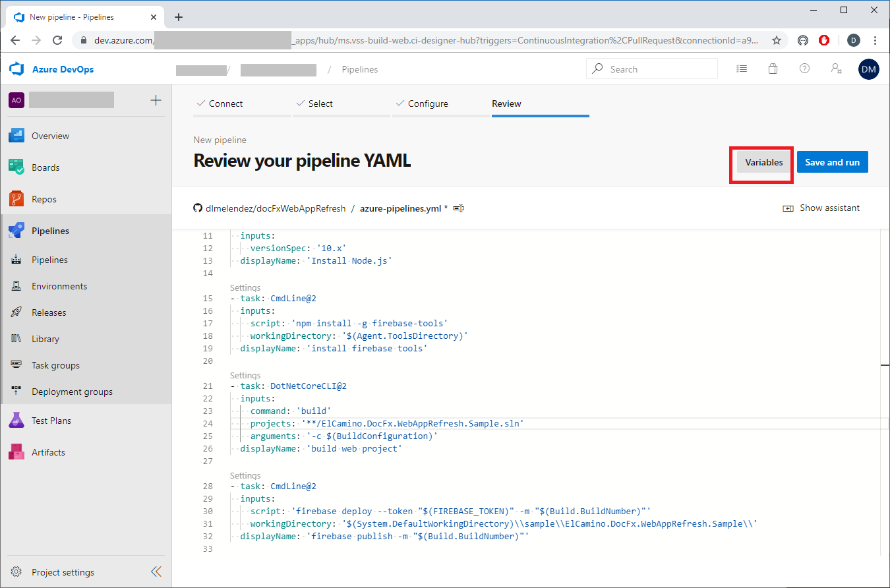Open the help question mark icon

pyautogui.click(x=804, y=69)
